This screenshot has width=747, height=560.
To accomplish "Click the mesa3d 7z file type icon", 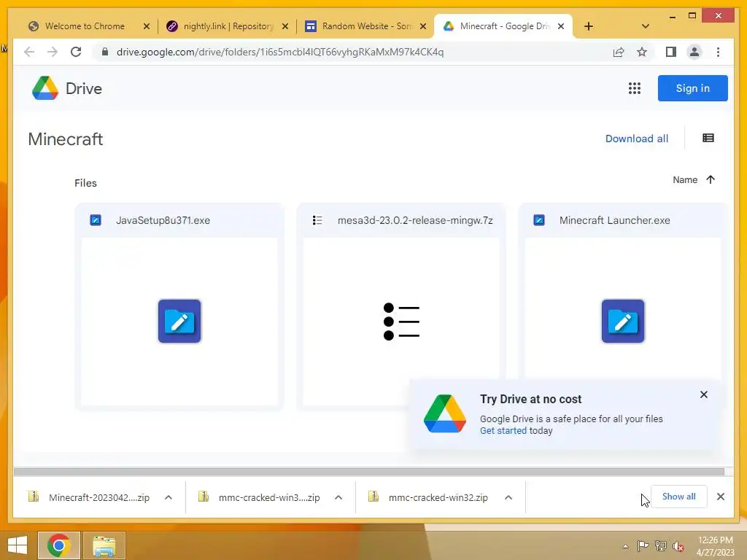I will pyautogui.click(x=317, y=220).
